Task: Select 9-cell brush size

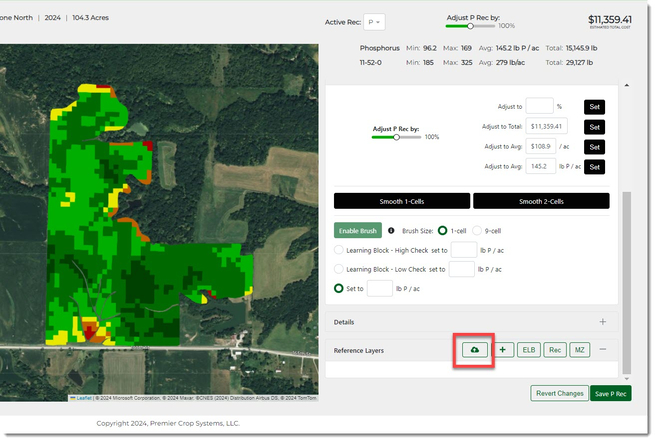Action: [477, 230]
